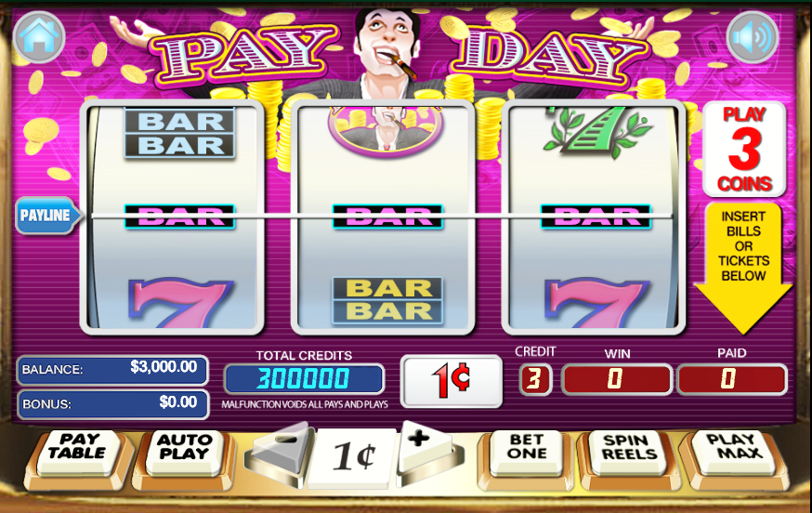Click the green 7 symbol on third reel
This screenshot has height=513, width=812.
point(596,132)
